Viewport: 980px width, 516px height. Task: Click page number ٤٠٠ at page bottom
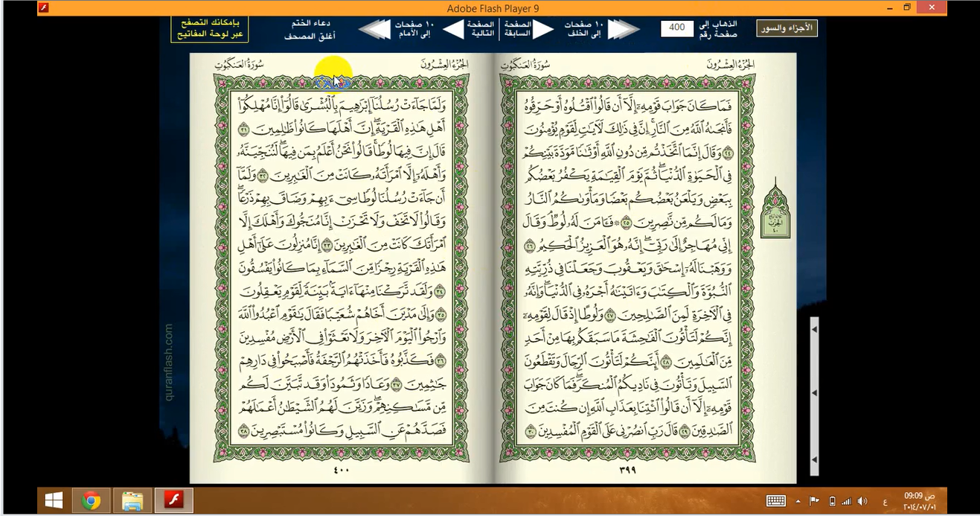pyautogui.click(x=342, y=471)
